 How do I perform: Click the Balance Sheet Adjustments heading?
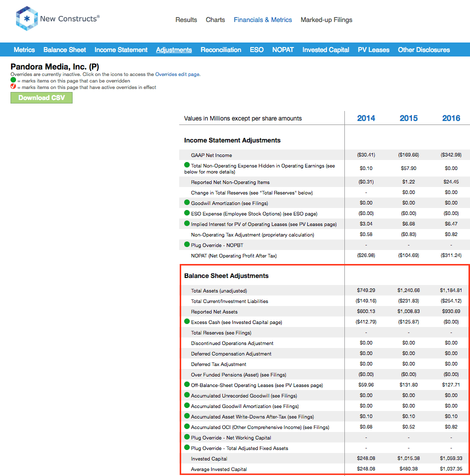coord(226,275)
